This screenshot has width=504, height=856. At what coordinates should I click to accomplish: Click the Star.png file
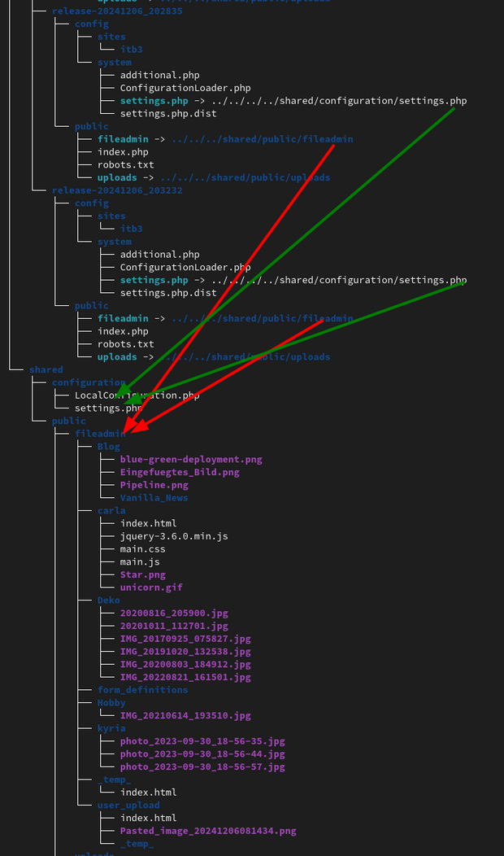[x=142, y=574]
